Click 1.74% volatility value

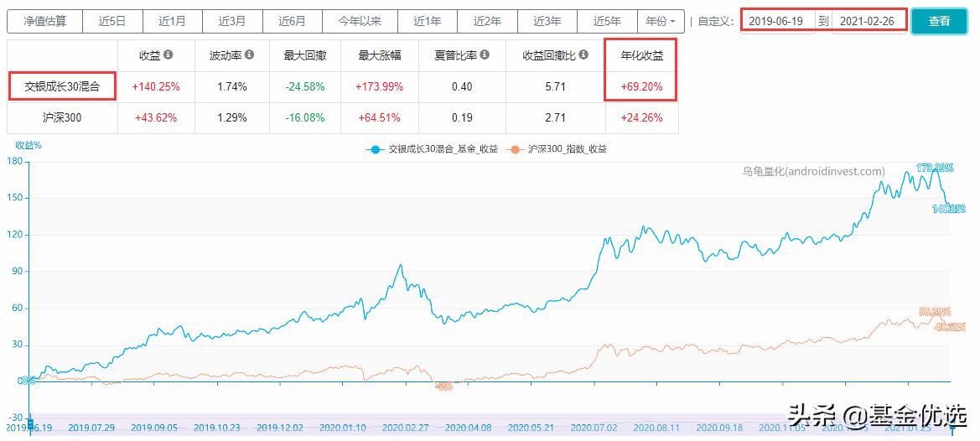pos(232,87)
